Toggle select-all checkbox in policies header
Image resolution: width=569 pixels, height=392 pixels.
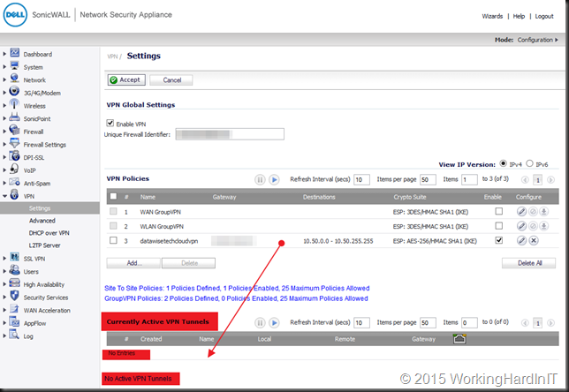[x=114, y=196]
